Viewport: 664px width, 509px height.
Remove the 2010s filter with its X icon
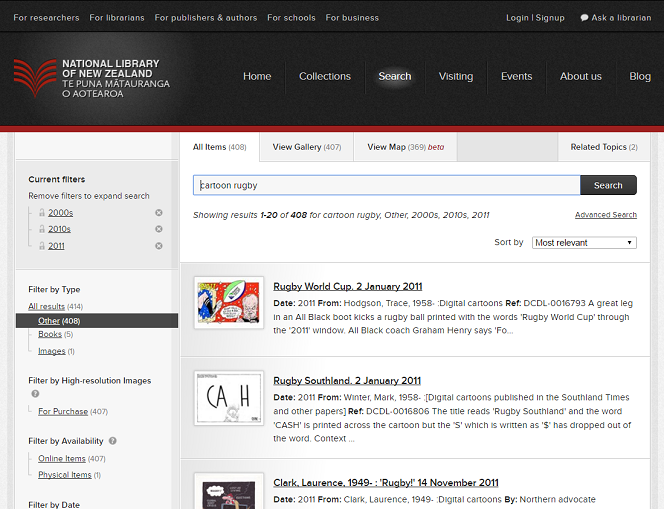point(159,229)
